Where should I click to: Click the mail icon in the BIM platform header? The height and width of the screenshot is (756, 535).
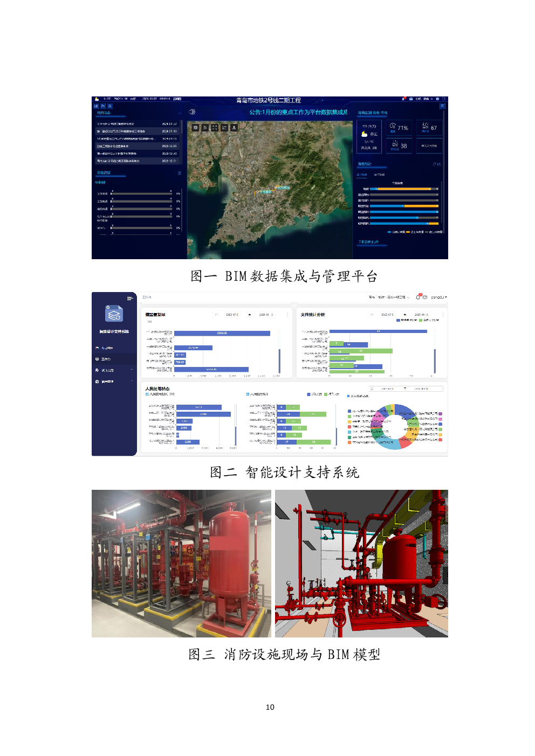point(410,99)
